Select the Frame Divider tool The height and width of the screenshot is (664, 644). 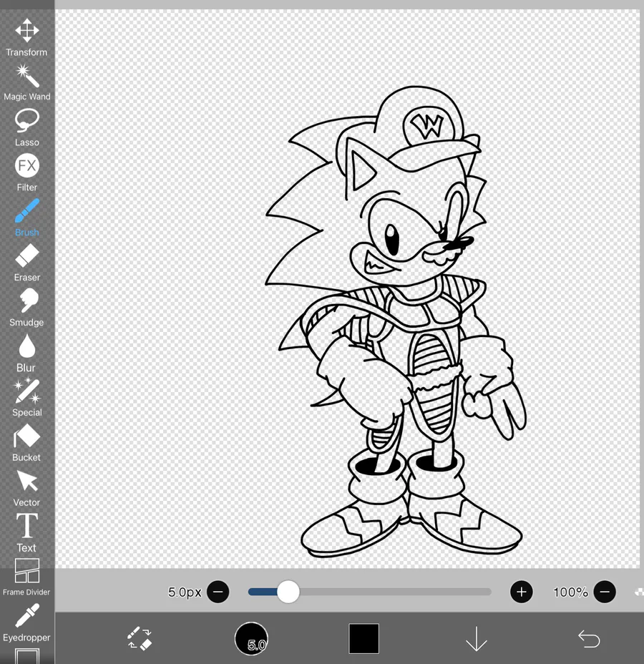pos(26,577)
